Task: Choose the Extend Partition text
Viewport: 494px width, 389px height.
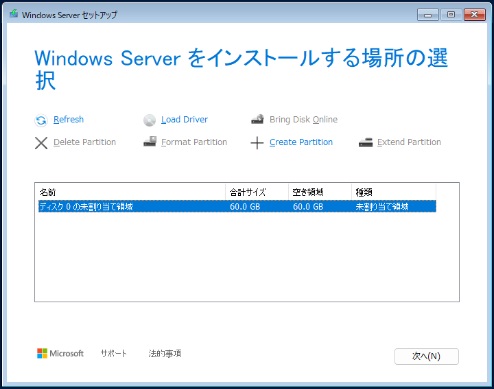Action: coord(409,142)
